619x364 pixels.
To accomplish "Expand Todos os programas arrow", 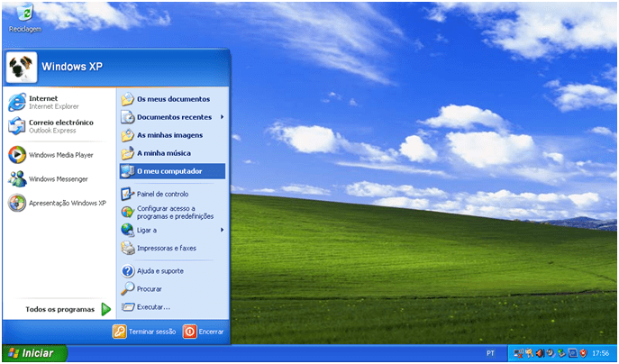I will pos(105,309).
